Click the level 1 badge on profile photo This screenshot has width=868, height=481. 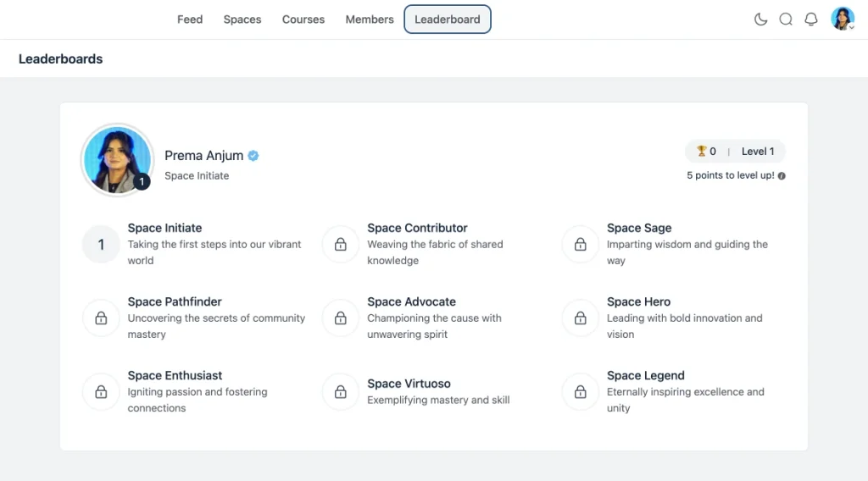pos(142,181)
